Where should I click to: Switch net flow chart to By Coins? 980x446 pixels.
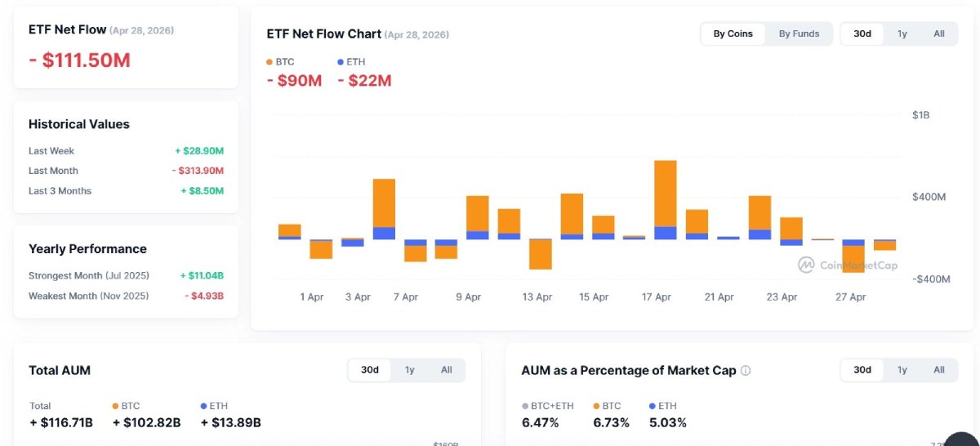733,33
